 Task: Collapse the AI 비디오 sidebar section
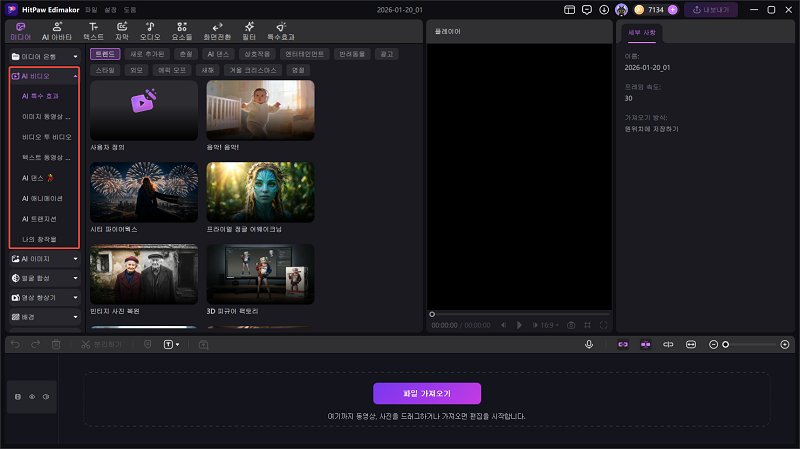[76, 76]
